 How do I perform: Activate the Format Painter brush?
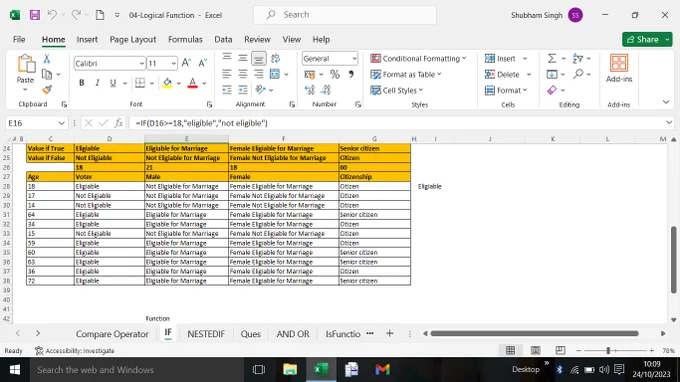coord(47,90)
